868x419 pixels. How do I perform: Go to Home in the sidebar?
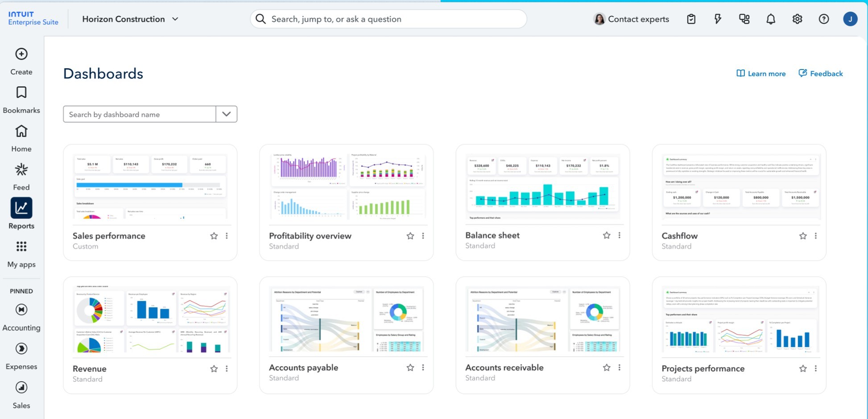(21, 138)
